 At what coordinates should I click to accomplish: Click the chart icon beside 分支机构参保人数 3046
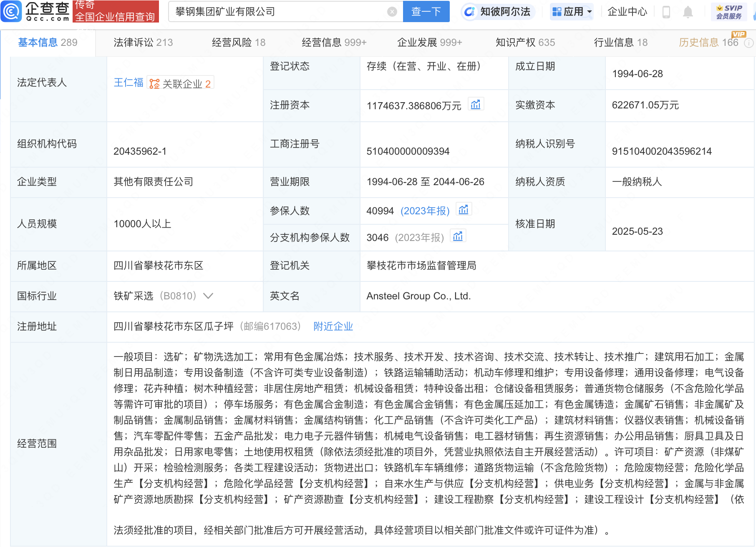tap(458, 236)
